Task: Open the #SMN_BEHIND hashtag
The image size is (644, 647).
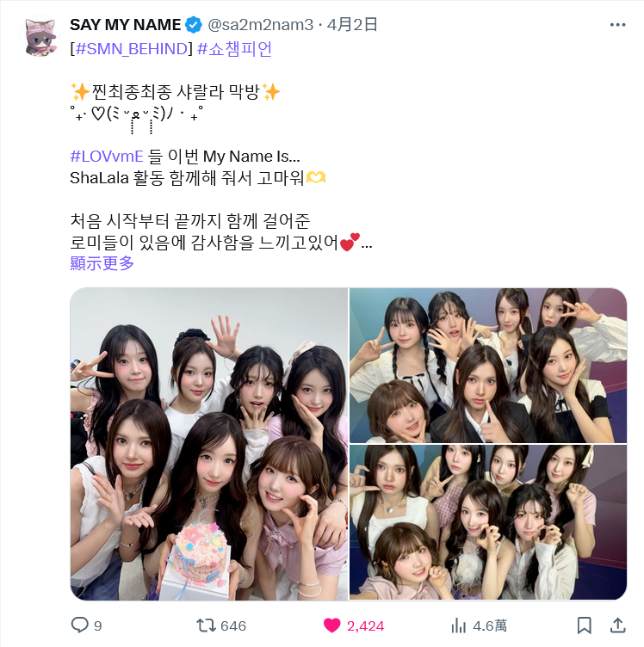Action: pos(132,49)
